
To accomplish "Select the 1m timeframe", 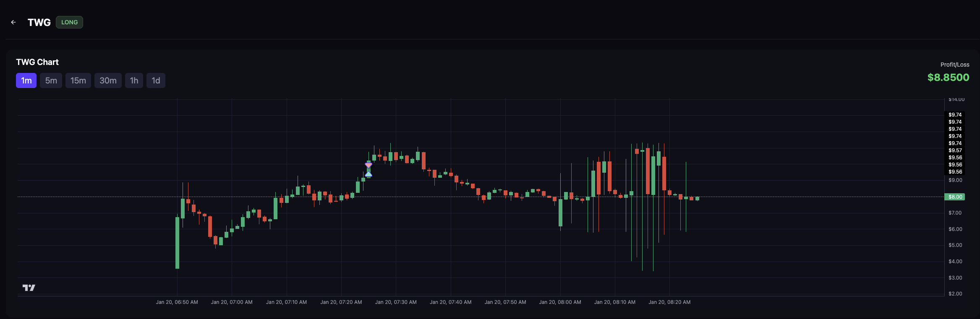I will 26,80.
